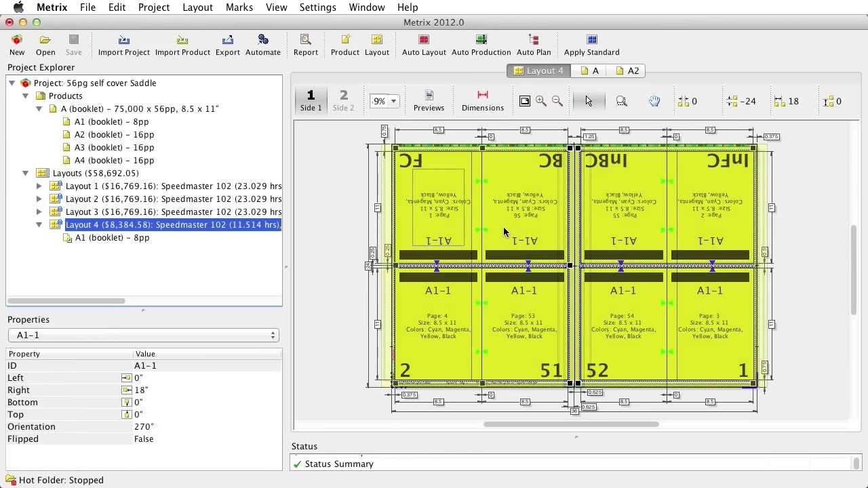Collapse Layout 4 in Project Explorer
This screenshot has width=868, height=488.
[x=39, y=224]
